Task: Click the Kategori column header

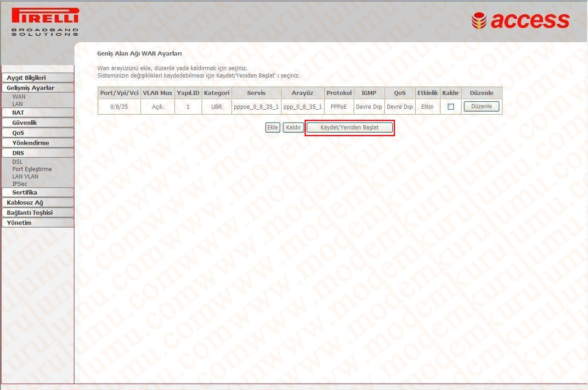Action: tap(217, 93)
